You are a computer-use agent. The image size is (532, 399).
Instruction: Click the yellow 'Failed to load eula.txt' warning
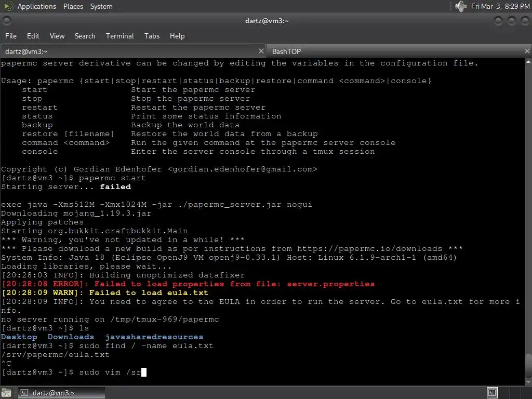click(x=148, y=293)
